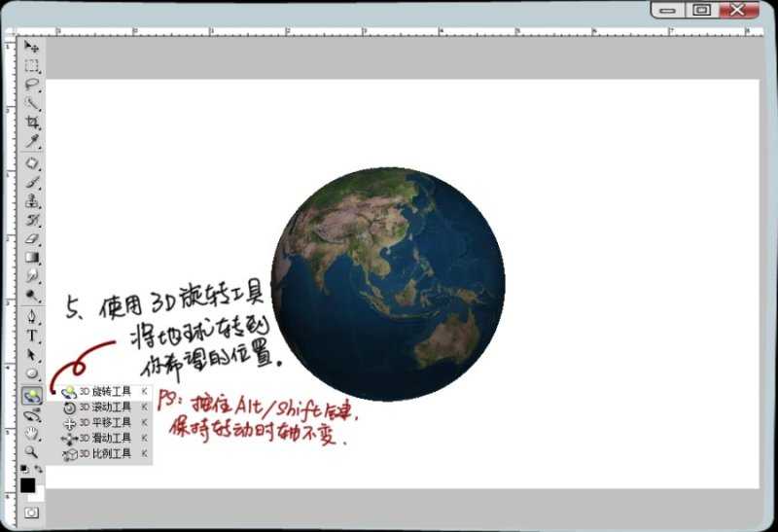Select the Clone Stamp tool
The image size is (778, 532).
[x=32, y=201]
